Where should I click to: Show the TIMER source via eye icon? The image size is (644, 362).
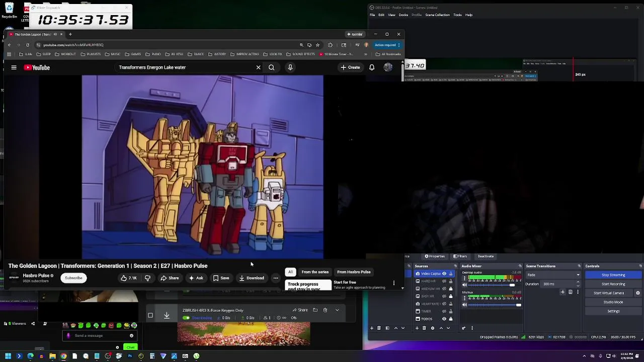444,311
